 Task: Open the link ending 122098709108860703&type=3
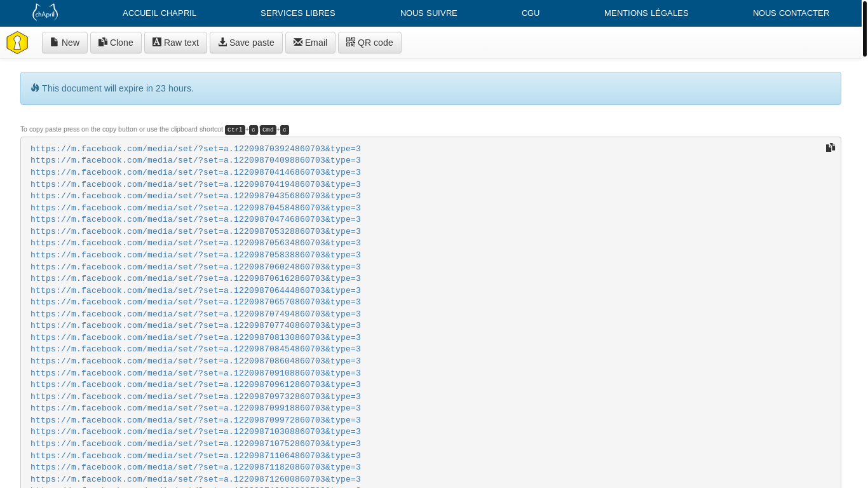pyautogui.click(x=196, y=373)
